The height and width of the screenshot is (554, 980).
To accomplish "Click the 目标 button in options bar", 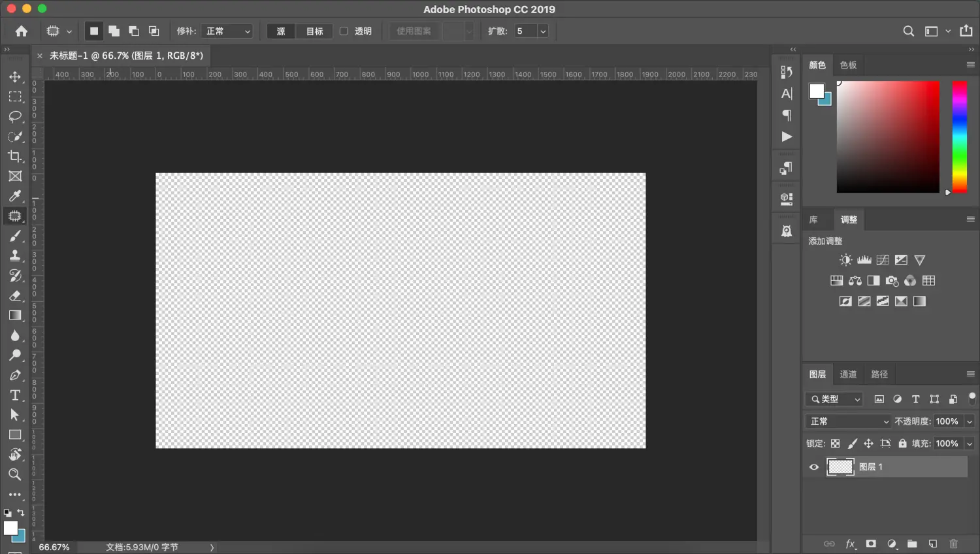I will pos(315,31).
